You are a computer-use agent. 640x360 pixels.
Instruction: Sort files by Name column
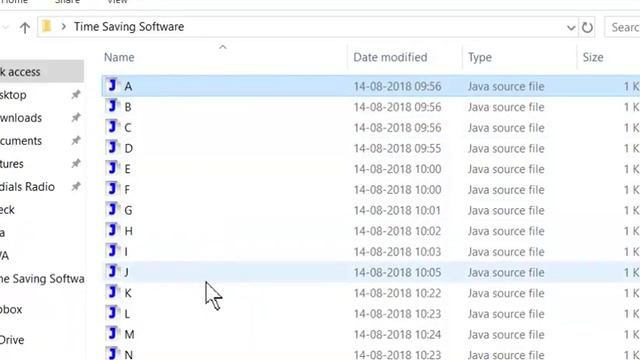119,57
